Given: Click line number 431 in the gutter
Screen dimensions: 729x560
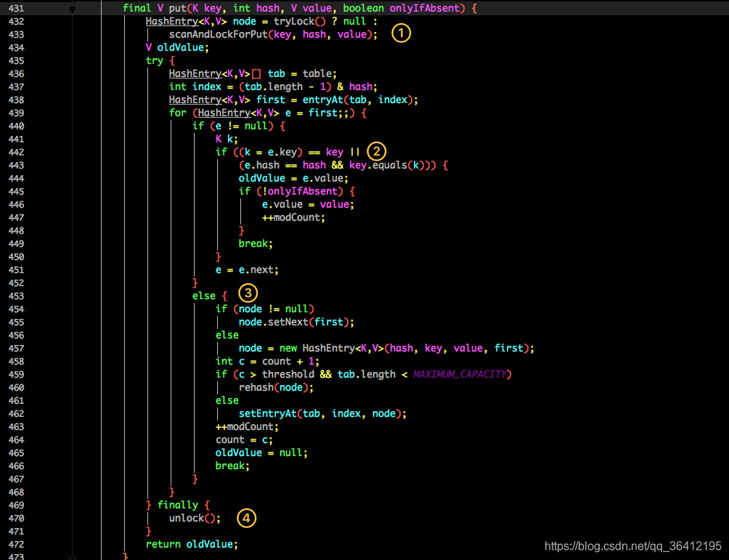Looking at the screenshot, I should (x=16, y=9).
